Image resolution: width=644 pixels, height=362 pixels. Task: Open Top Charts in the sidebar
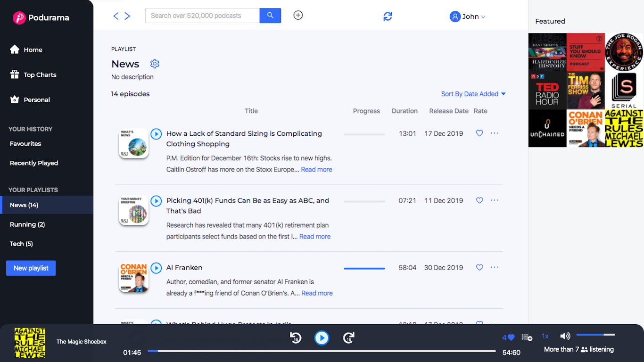tap(40, 74)
